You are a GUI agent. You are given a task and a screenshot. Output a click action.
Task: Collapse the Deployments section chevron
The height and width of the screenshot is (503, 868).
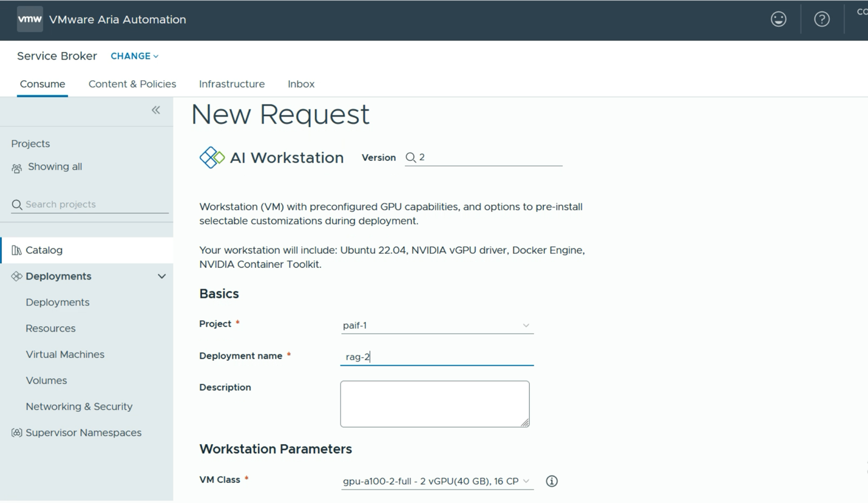click(161, 276)
